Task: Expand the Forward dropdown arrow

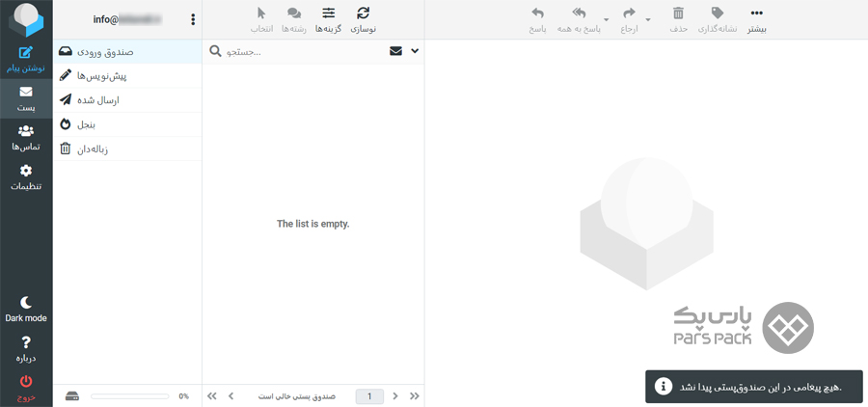Action: (x=648, y=20)
